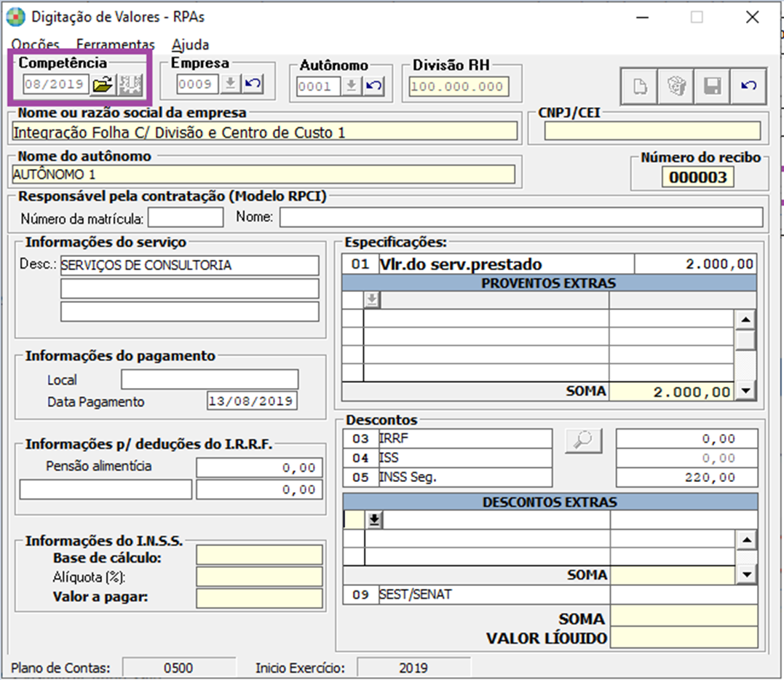Click the VALOR LÍQUIDO field
This screenshot has width=784, height=680.
coord(684,638)
